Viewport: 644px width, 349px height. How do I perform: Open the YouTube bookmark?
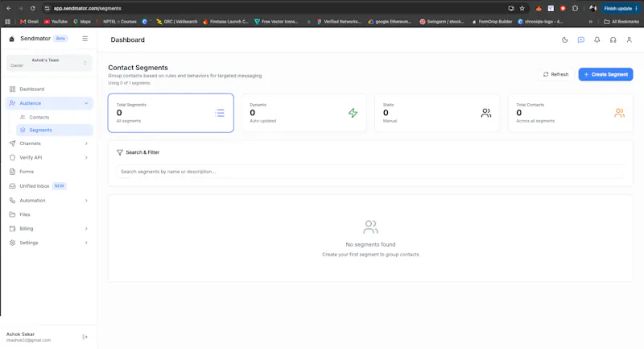tap(56, 22)
